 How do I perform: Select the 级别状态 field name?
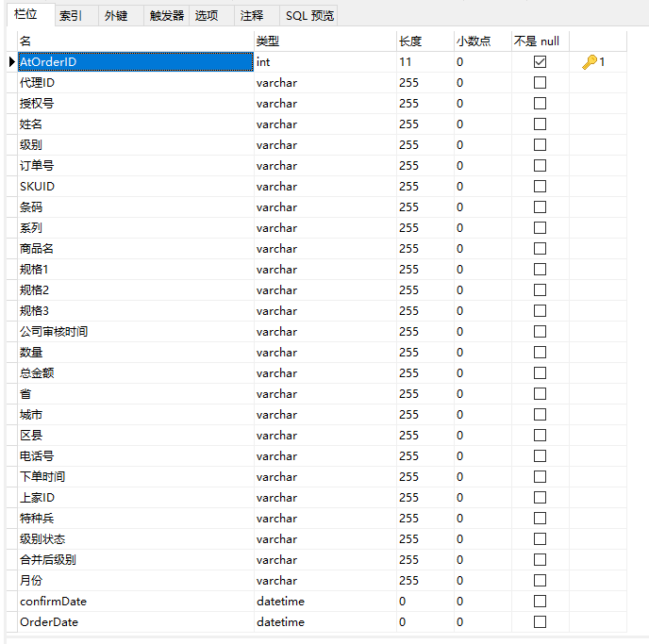coord(136,539)
